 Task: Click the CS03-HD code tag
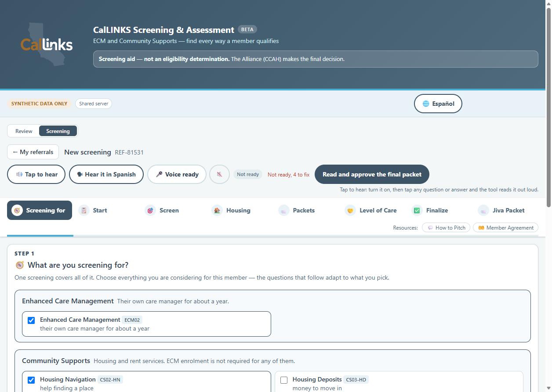[356, 380]
